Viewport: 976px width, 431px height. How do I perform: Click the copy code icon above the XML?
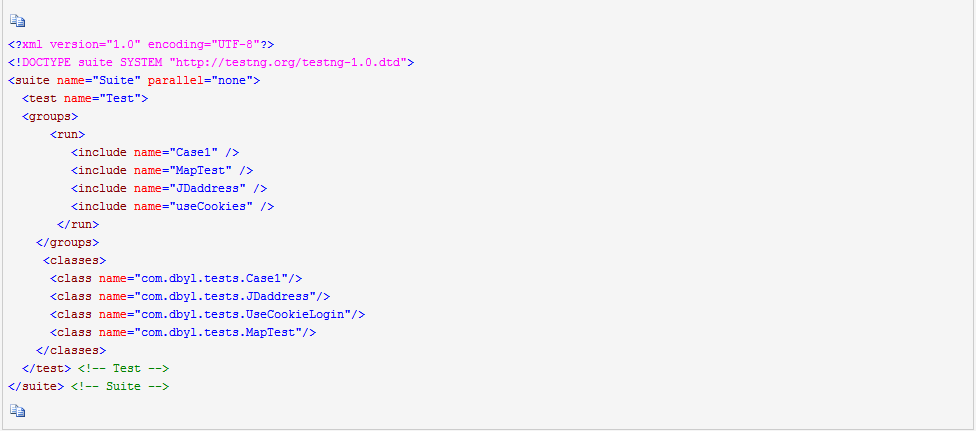pyautogui.click(x=17, y=21)
